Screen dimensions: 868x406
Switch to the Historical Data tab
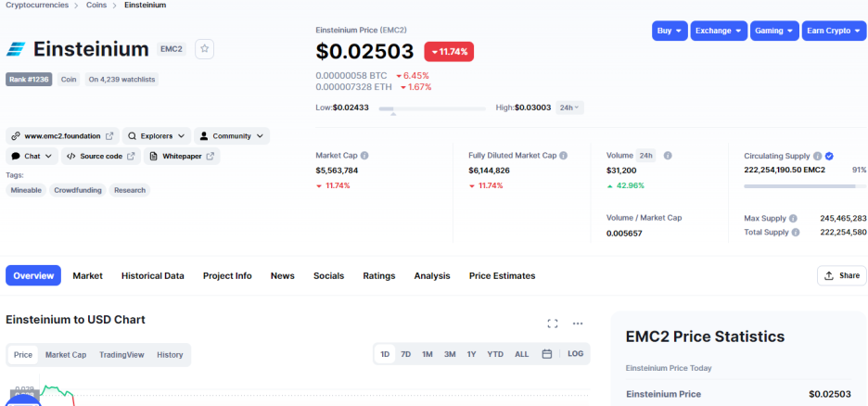[153, 275]
